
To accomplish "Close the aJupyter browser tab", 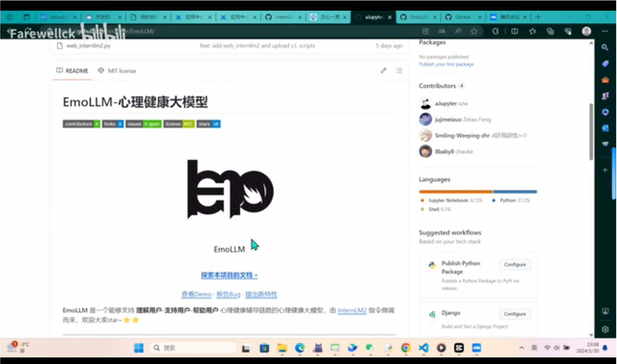I will click(390, 17).
